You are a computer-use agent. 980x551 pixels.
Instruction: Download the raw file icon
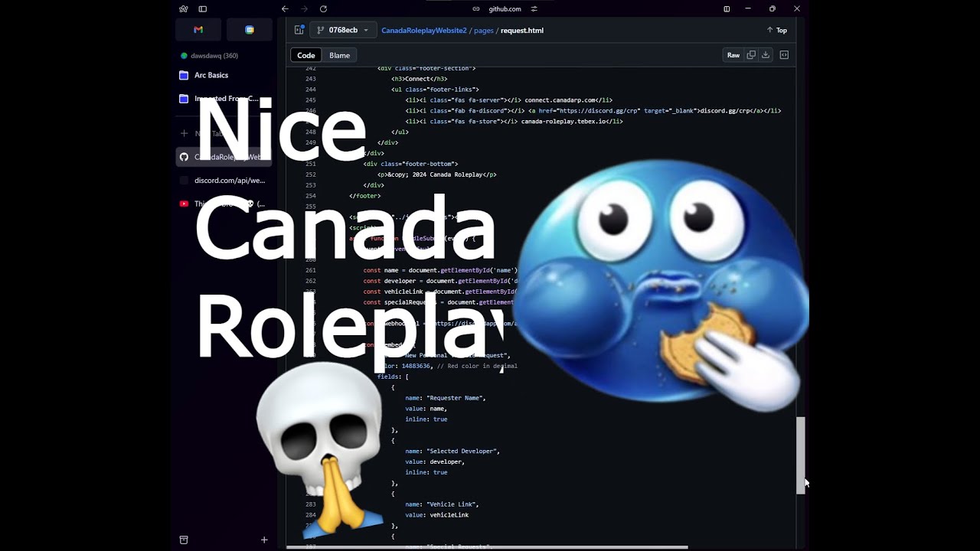click(765, 55)
